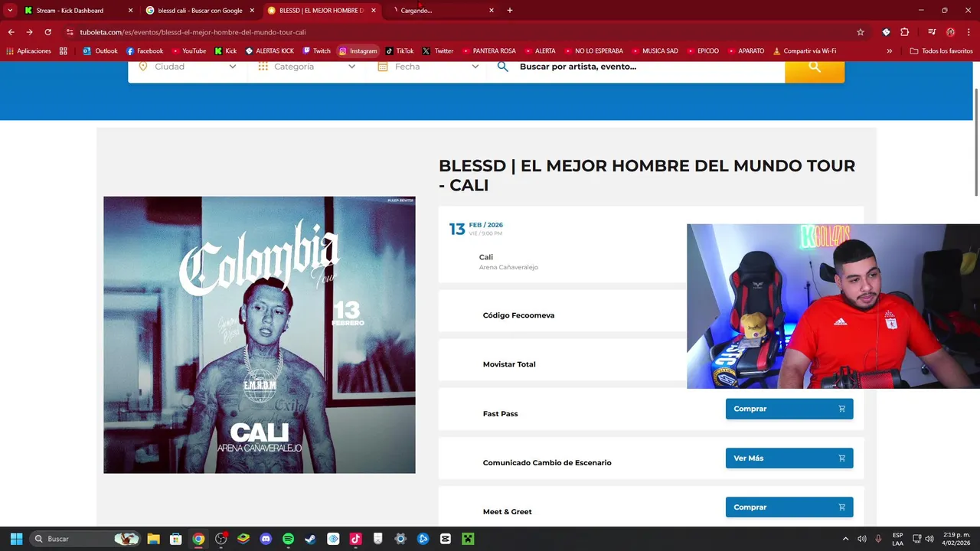Switch to the blessd cali Google search tab
980x551 pixels.
(x=200, y=11)
